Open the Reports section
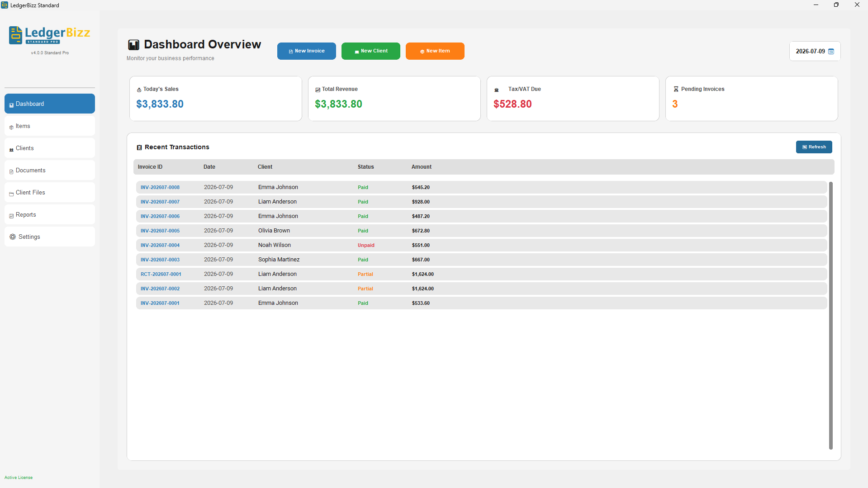 tap(50, 215)
